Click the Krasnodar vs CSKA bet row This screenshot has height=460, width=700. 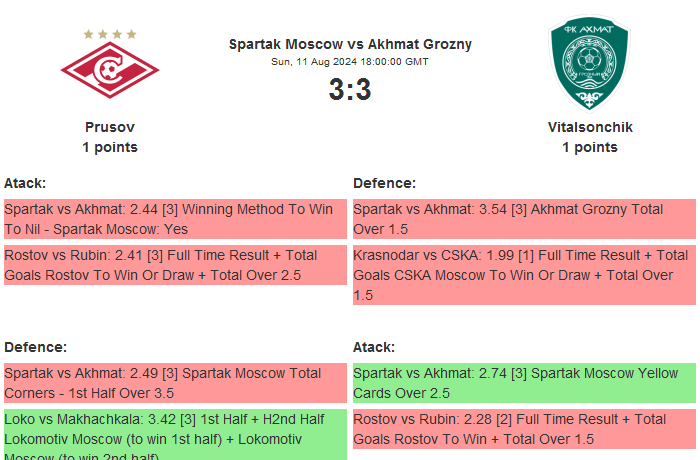pos(524,274)
